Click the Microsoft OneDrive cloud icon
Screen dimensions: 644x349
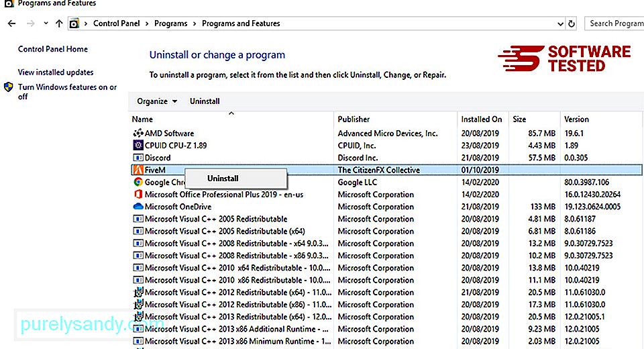(x=138, y=206)
